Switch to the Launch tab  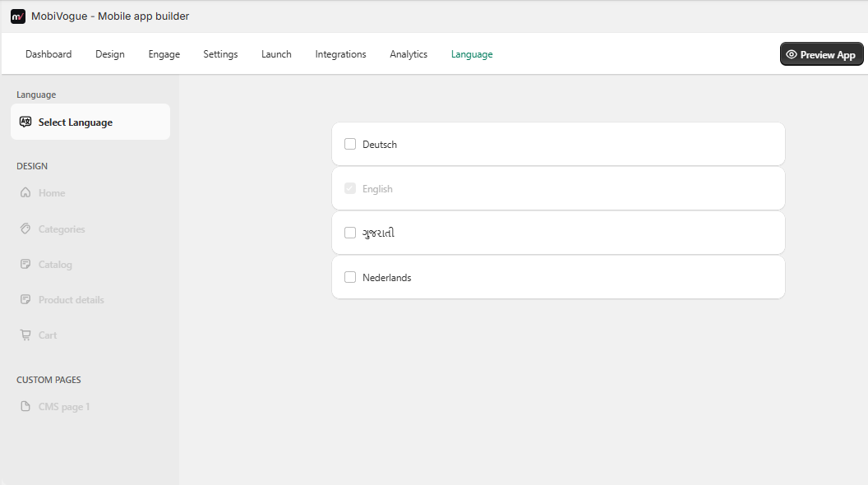coord(276,54)
